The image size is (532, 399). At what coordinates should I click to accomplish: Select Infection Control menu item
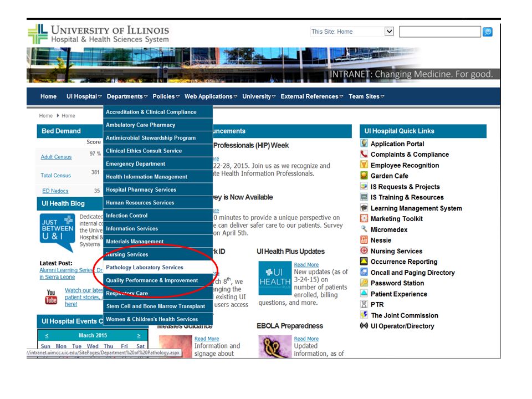(158, 216)
